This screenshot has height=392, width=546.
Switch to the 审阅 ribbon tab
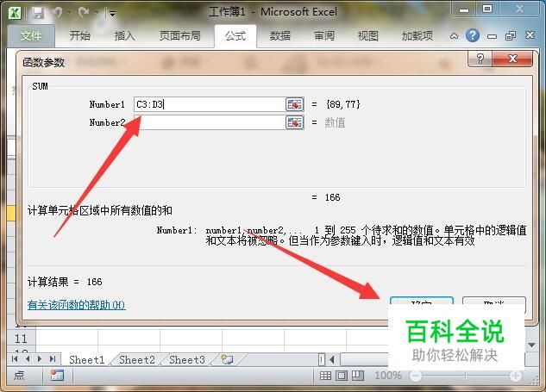click(x=324, y=35)
